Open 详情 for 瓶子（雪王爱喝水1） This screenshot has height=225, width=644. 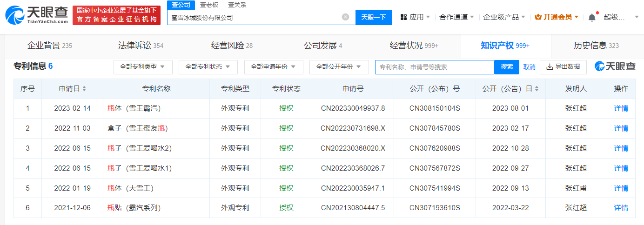tap(621, 168)
